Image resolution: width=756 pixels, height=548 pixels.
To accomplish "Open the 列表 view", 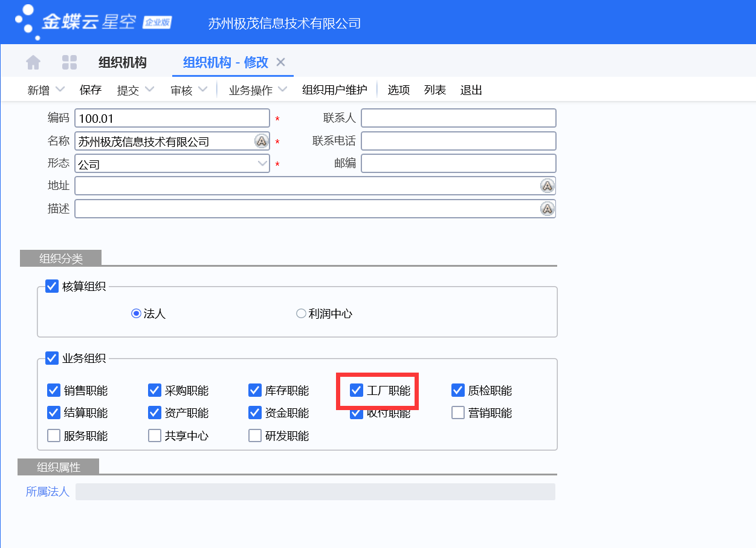I will [435, 90].
